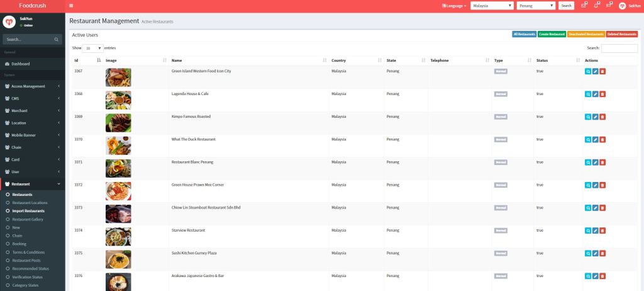Edit What The Duck Restaurant entry
The height and width of the screenshot is (291, 644).
pyautogui.click(x=595, y=140)
